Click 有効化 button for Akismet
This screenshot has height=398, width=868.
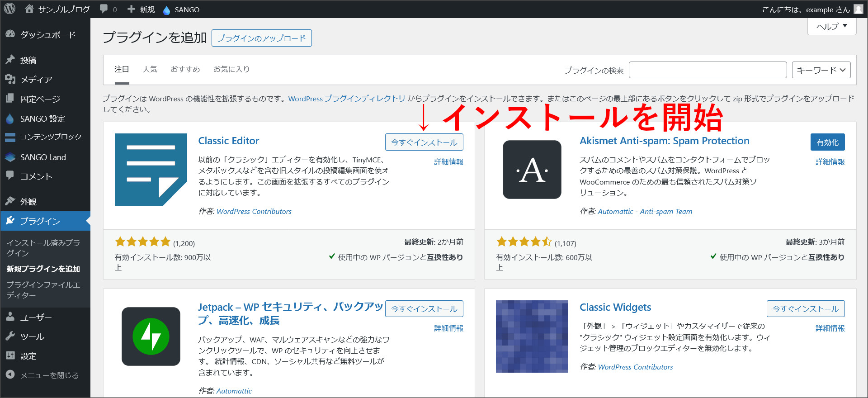pos(827,142)
